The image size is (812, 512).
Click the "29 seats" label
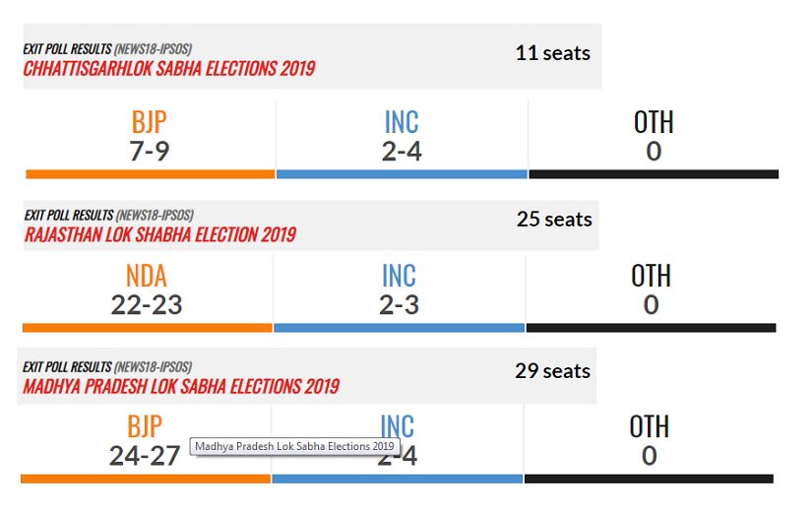coord(552,371)
